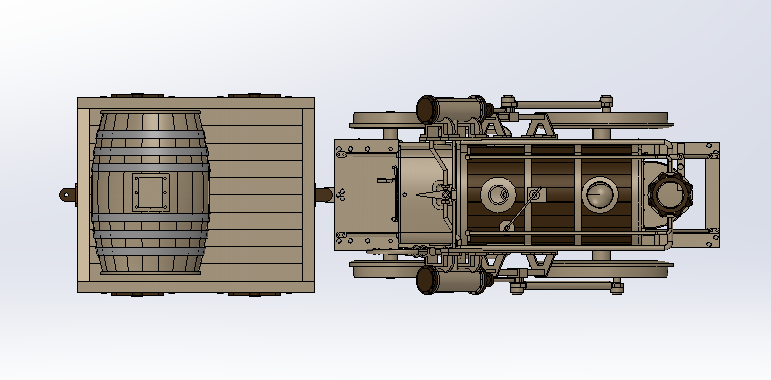Screen dimensions: 771x380
Task: Pick the coupling pin between wagon and locomotive
Action: 324,195
